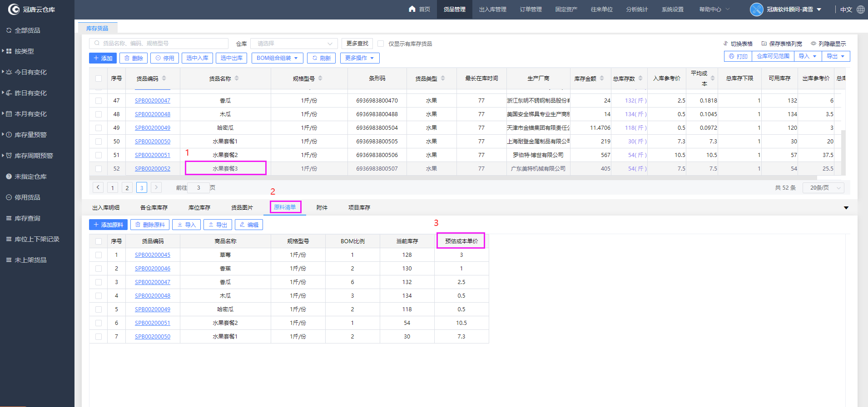The image size is (868, 407).
Task: Check the row 47 香瓜 checkbox
Action: point(99,101)
